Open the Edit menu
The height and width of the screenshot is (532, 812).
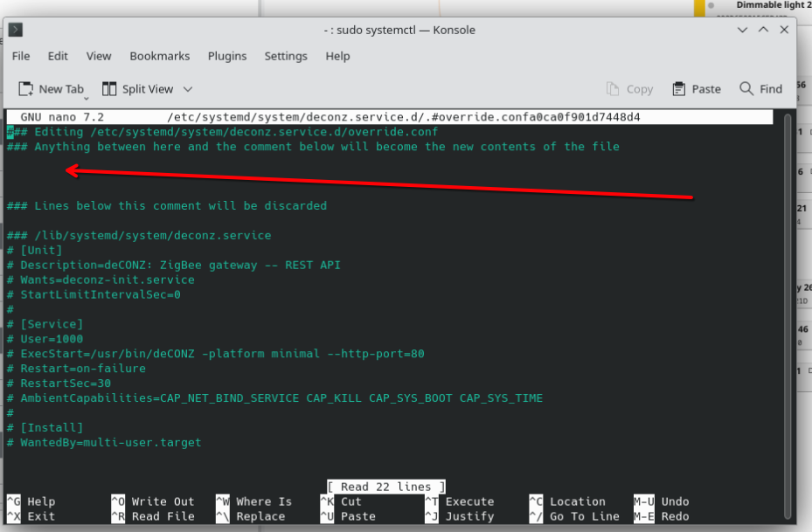coord(58,56)
